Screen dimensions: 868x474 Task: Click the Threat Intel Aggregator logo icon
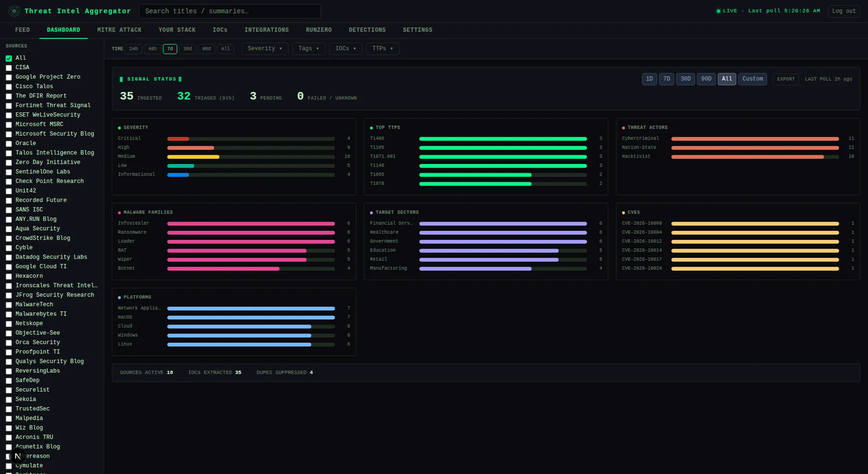coord(14,11)
